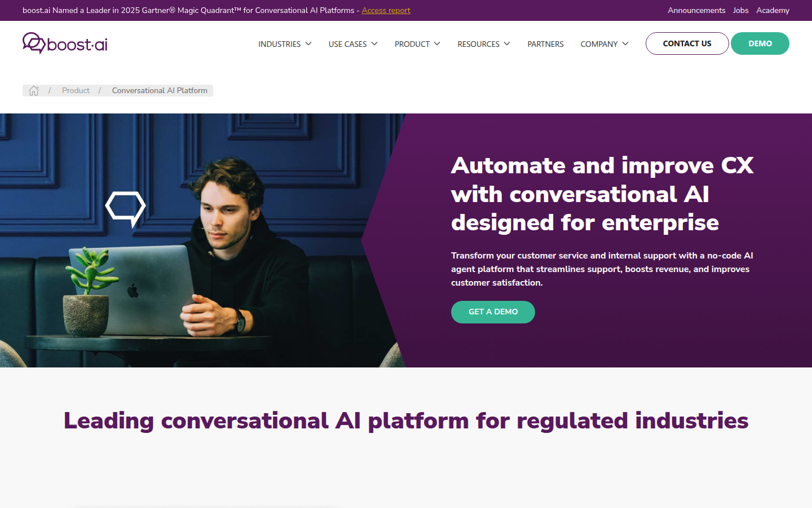The image size is (812, 508).
Task: Click the Contact Us button
Action: [x=687, y=43]
